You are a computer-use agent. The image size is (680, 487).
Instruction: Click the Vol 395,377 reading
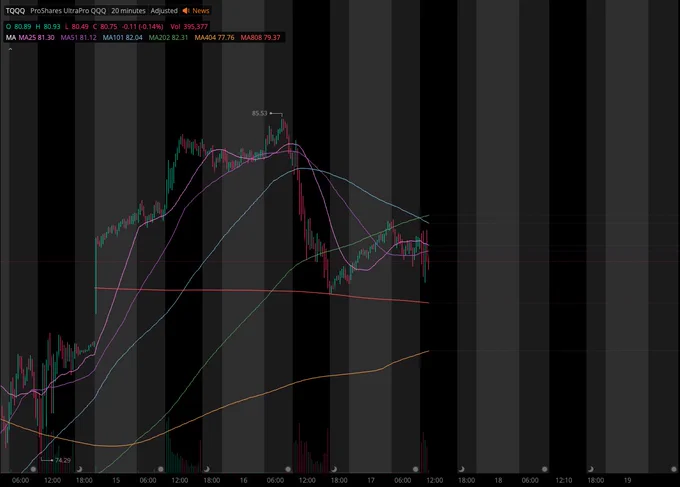(x=189, y=26)
